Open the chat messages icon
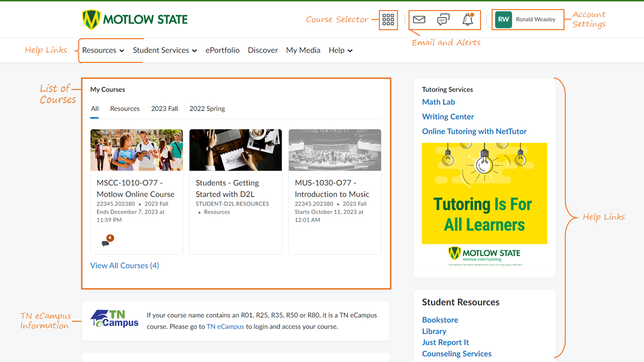Image resolution: width=644 pixels, height=362 pixels. [x=443, y=20]
